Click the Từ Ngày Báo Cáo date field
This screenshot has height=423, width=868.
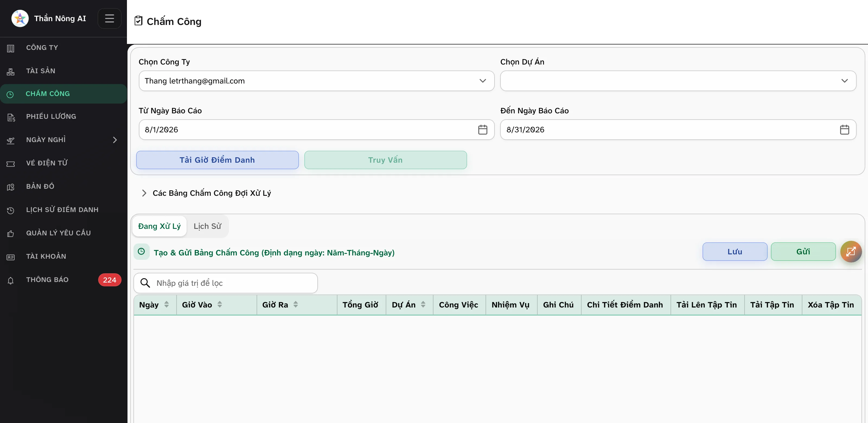pyautogui.click(x=316, y=130)
